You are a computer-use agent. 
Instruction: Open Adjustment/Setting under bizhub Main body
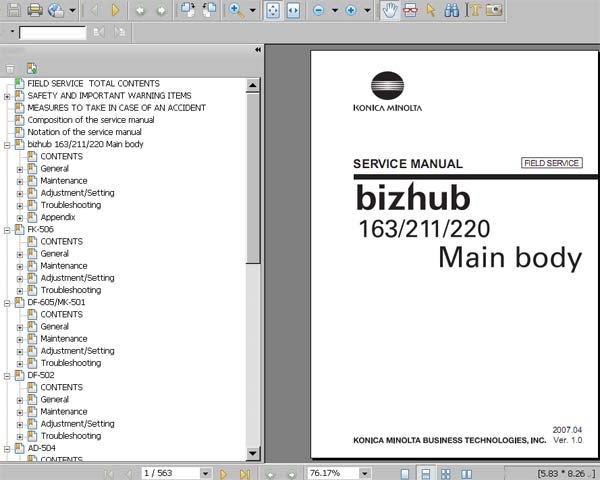point(77,193)
